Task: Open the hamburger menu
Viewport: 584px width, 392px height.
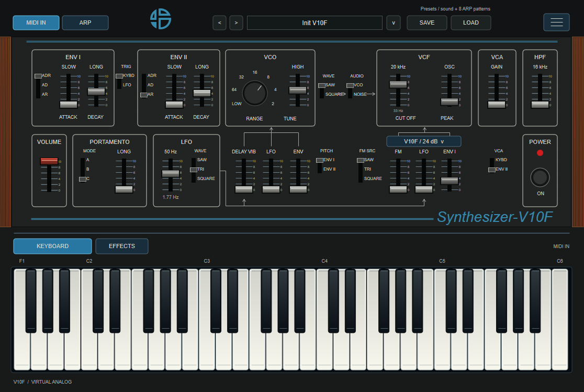Action: coord(556,23)
